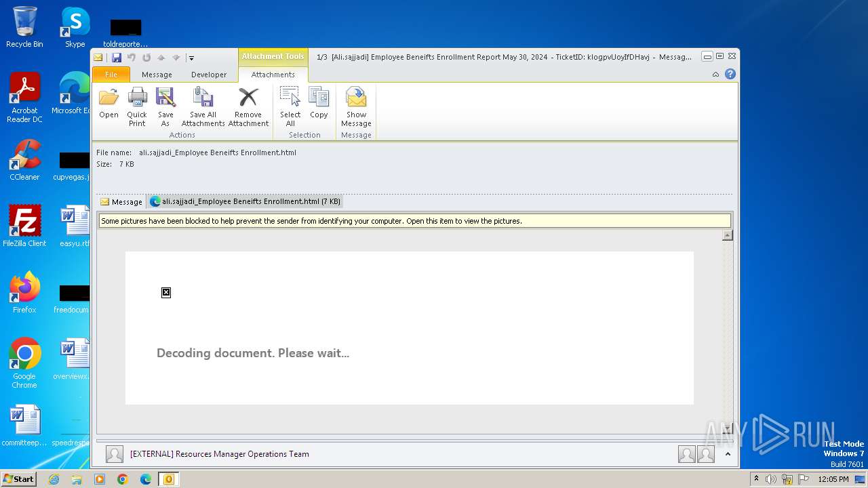The height and width of the screenshot is (488, 868).
Task: Click the preview pane scroll down arrow
Action: (727, 428)
